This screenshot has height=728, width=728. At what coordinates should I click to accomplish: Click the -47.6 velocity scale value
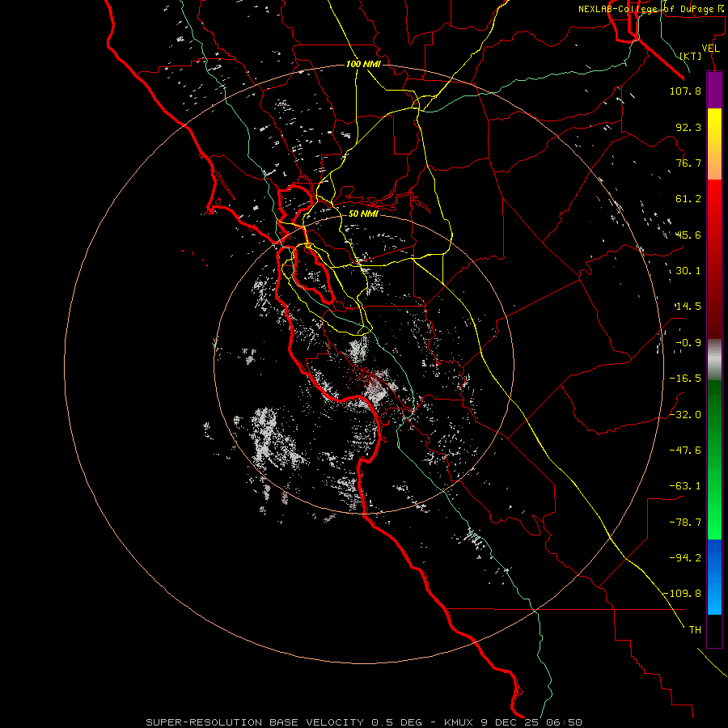[685, 450]
